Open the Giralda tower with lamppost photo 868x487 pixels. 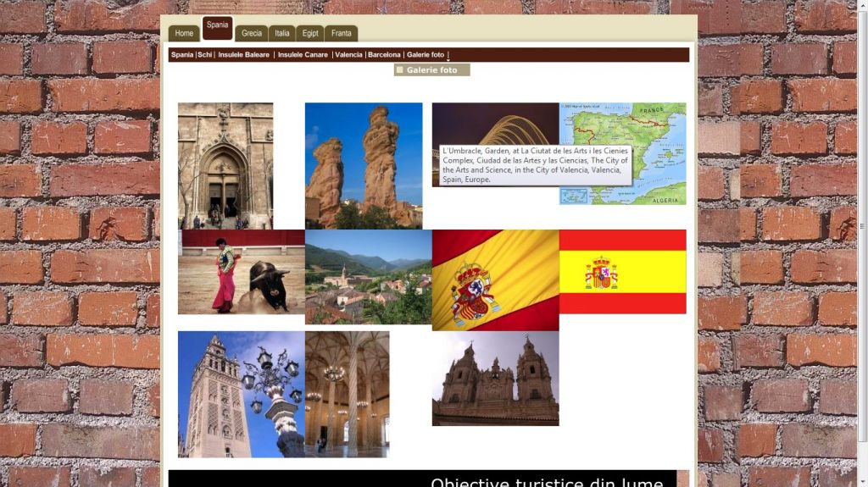pos(242,394)
